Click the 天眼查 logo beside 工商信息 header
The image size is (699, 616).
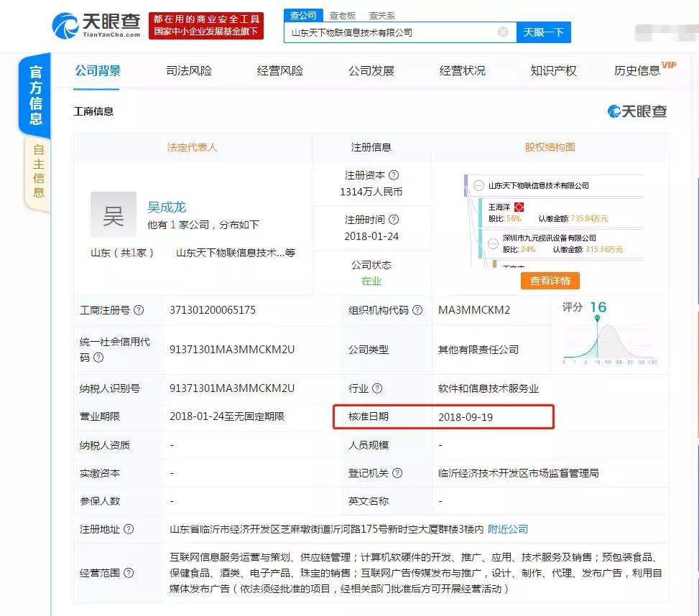point(636,111)
